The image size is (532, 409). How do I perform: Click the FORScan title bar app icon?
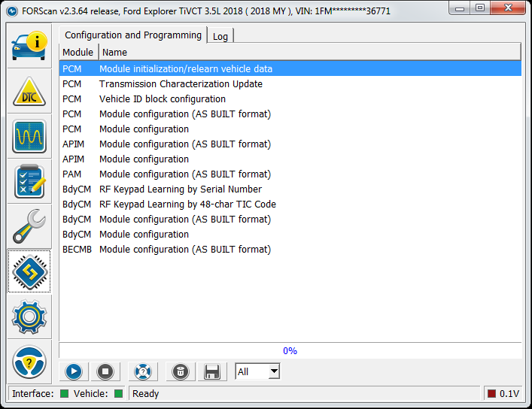pos(12,11)
